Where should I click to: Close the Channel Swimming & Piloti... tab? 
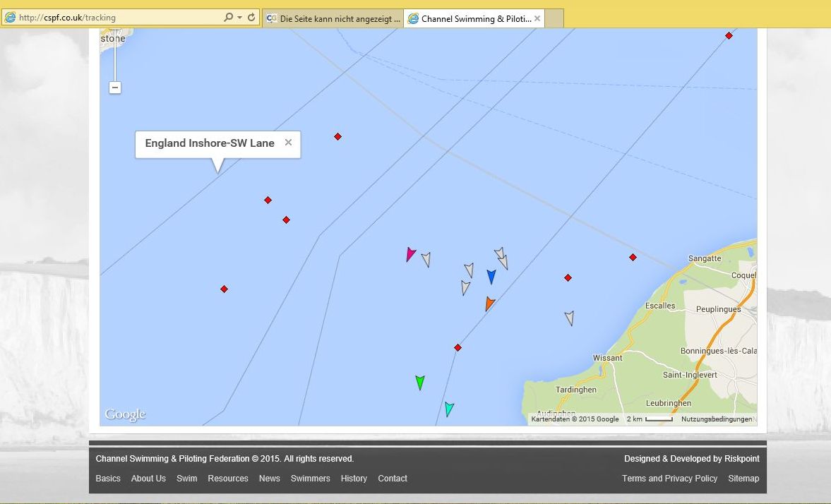[537, 18]
